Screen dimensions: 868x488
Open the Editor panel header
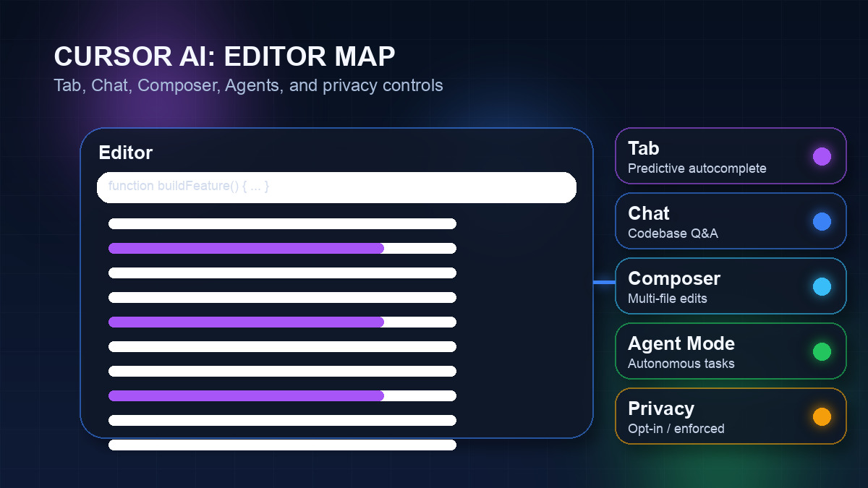click(126, 153)
